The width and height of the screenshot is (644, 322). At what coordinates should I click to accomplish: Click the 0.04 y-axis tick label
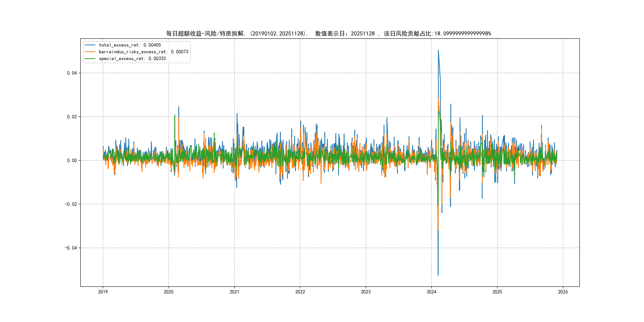[72, 73]
